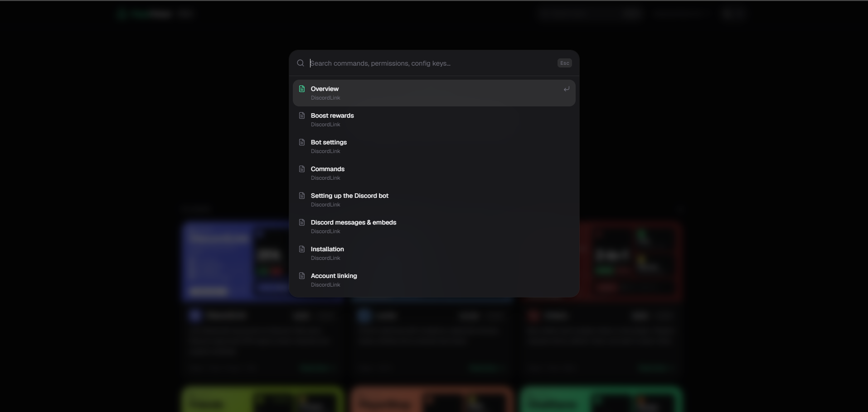Click the search magnifier icon

point(301,63)
